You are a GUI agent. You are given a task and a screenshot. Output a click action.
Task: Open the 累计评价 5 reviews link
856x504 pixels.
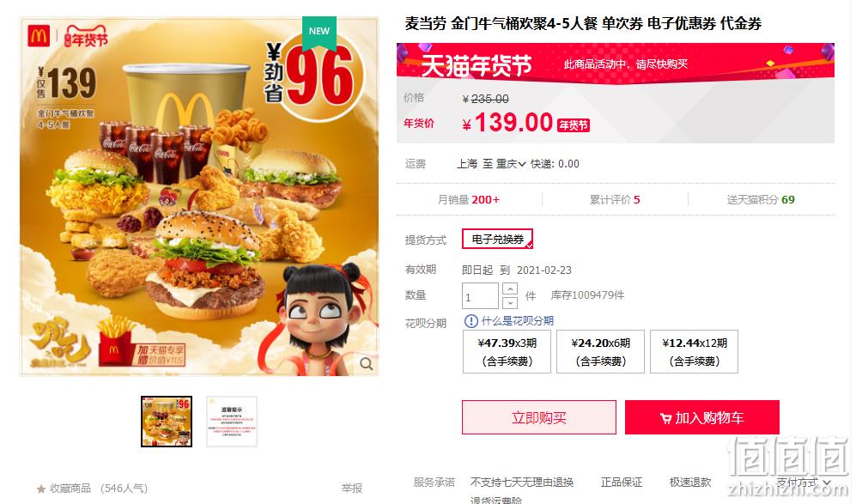tap(615, 200)
